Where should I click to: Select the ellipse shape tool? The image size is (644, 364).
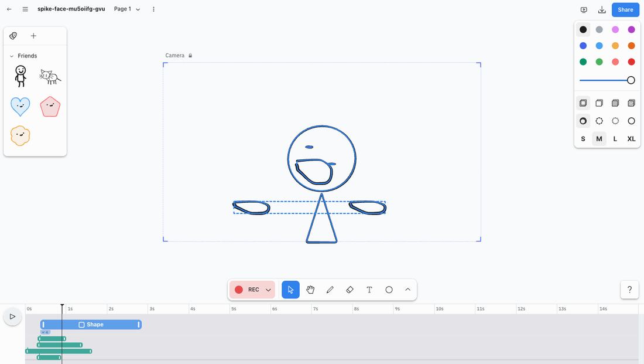tap(389, 290)
